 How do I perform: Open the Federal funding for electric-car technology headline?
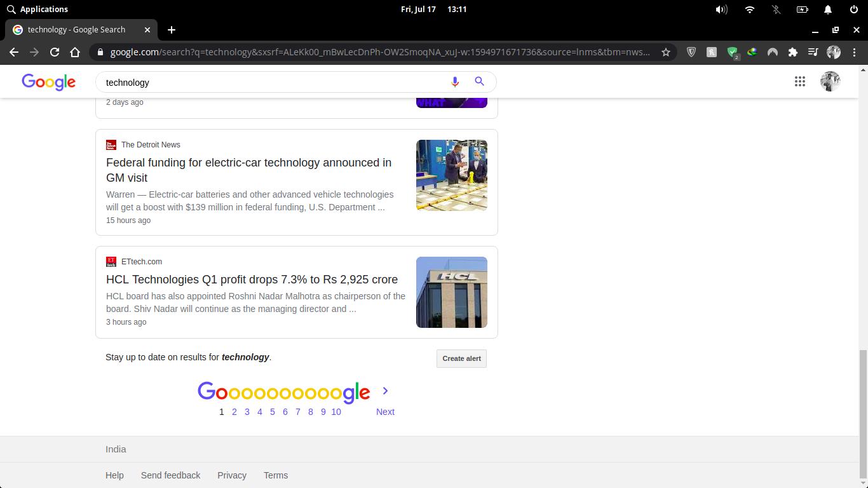click(x=249, y=170)
